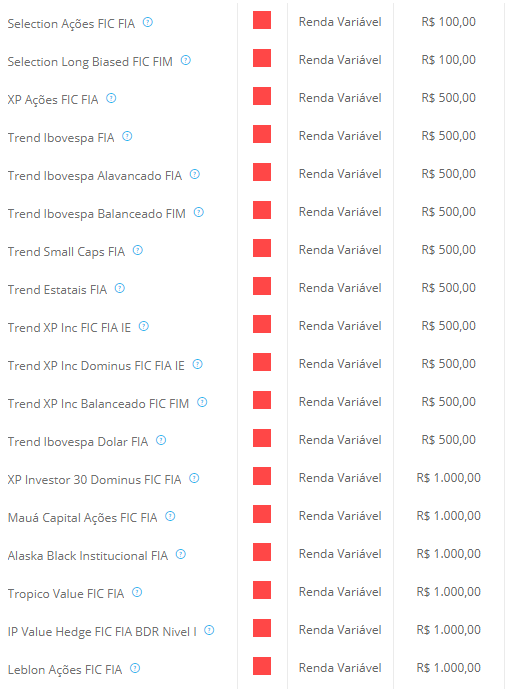Click info icon beside Trend Small Caps FIA
The height and width of the screenshot is (689, 506).
click(138, 250)
